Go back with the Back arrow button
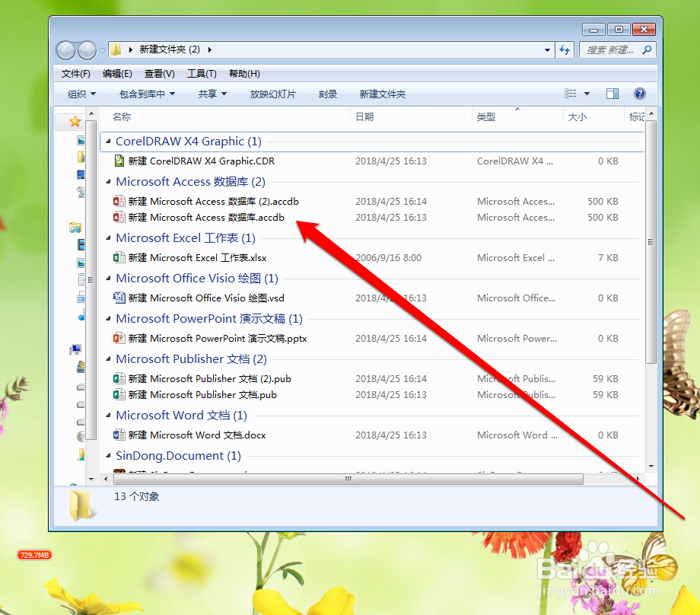Viewport: 700px width, 615px height. pyautogui.click(x=65, y=50)
